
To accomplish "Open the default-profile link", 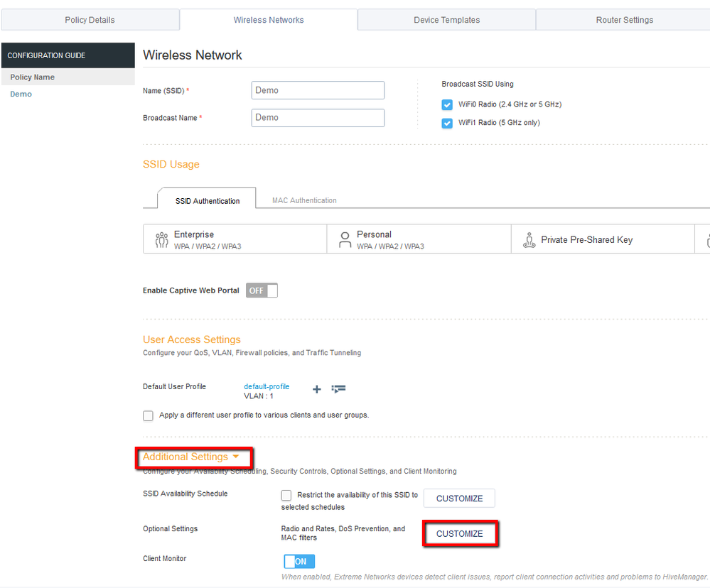I will pyautogui.click(x=267, y=386).
